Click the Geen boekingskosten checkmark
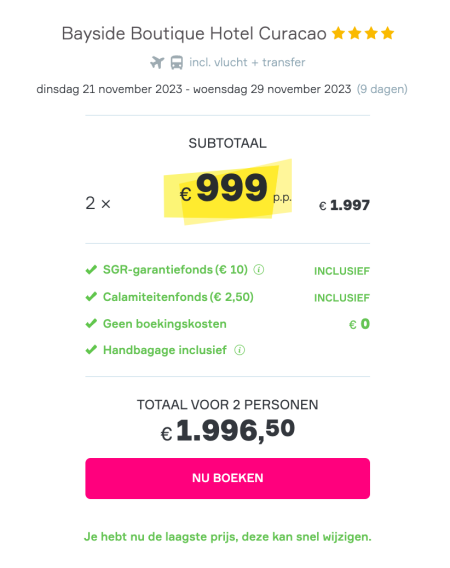 click(x=91, y=323)
